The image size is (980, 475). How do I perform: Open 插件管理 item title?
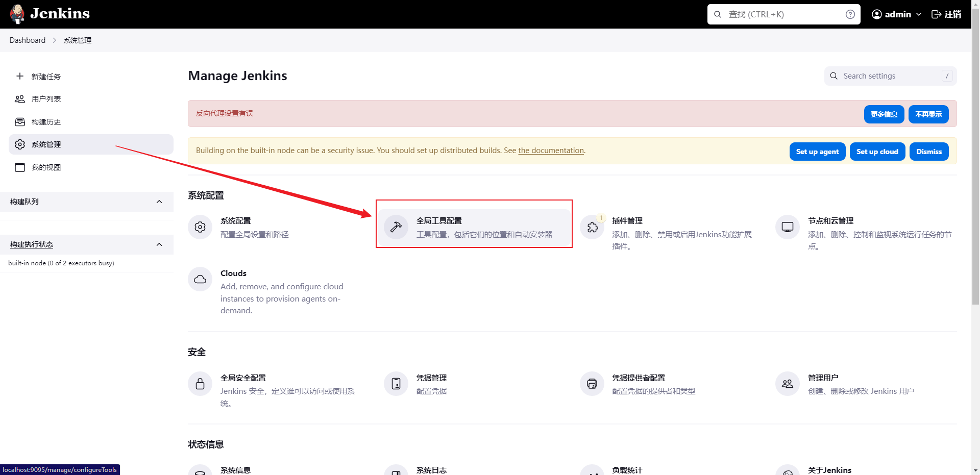tap(627, 221)
